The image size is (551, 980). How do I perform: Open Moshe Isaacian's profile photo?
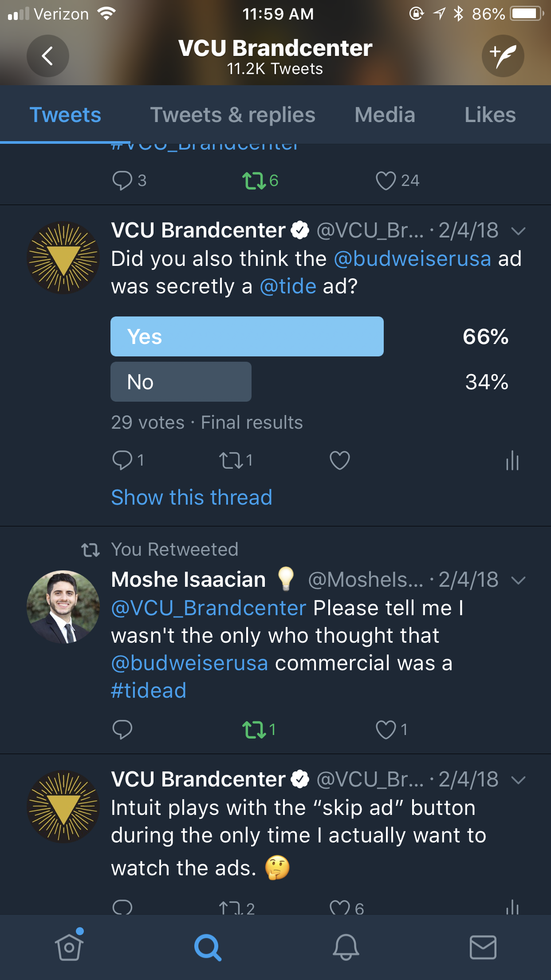tap(63, 607)
